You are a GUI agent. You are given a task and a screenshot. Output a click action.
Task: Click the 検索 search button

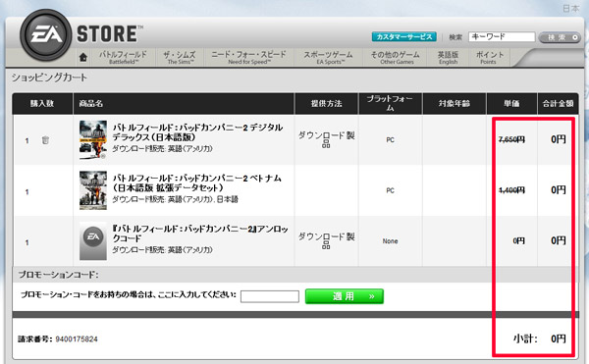[x=560, y=37]
